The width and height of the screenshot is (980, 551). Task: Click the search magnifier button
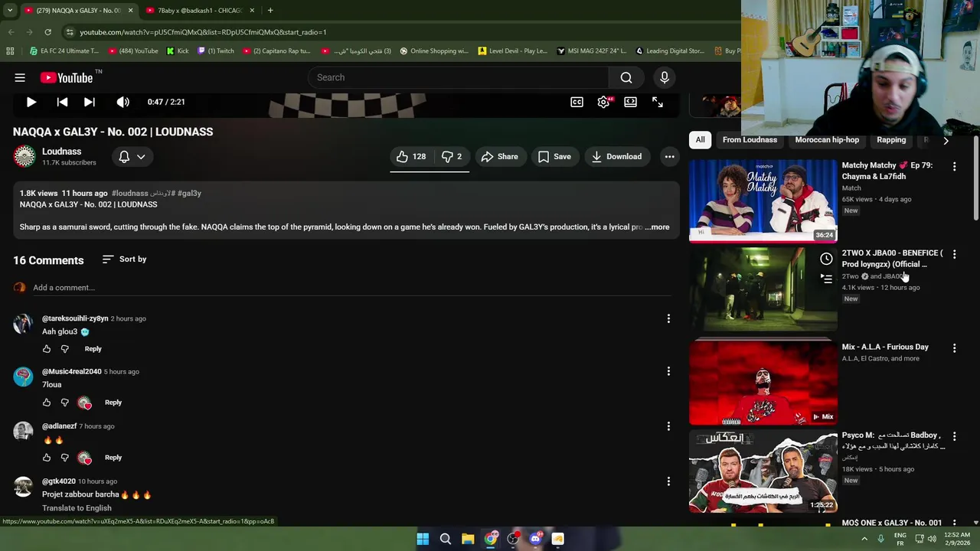pos(626,77)
